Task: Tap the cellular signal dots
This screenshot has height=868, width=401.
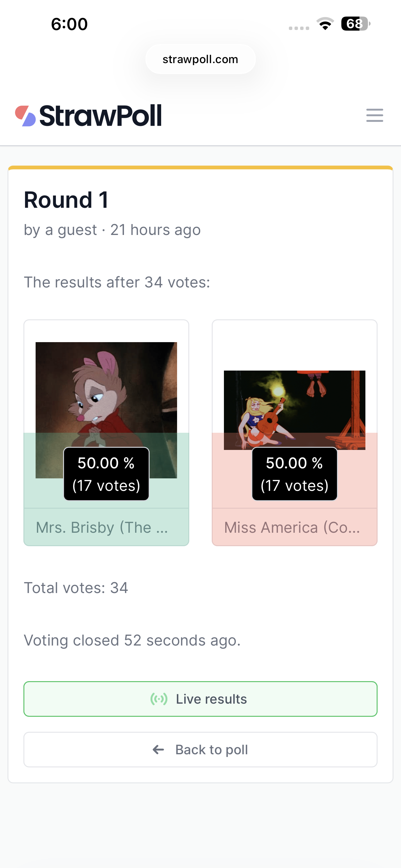Action: click(299, 28)
